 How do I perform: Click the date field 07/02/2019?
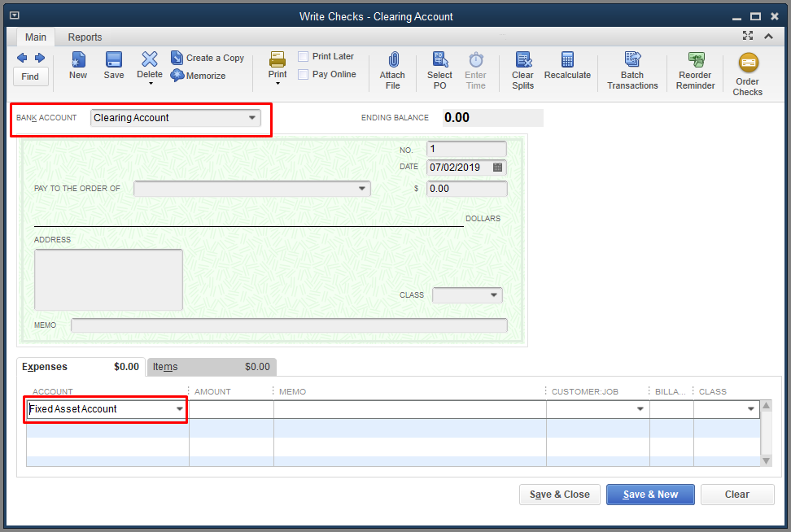tap(459, 168)
